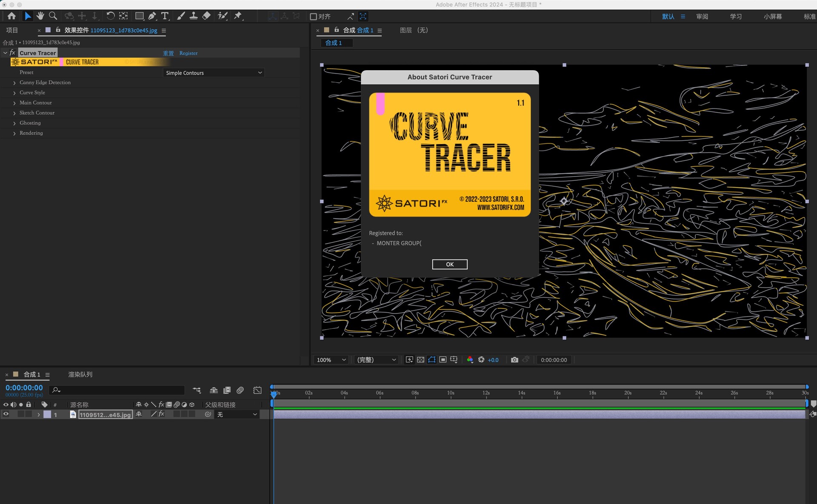817x504 pixels.
Task: Click the 重置 reset link
Action: point(169,53)
